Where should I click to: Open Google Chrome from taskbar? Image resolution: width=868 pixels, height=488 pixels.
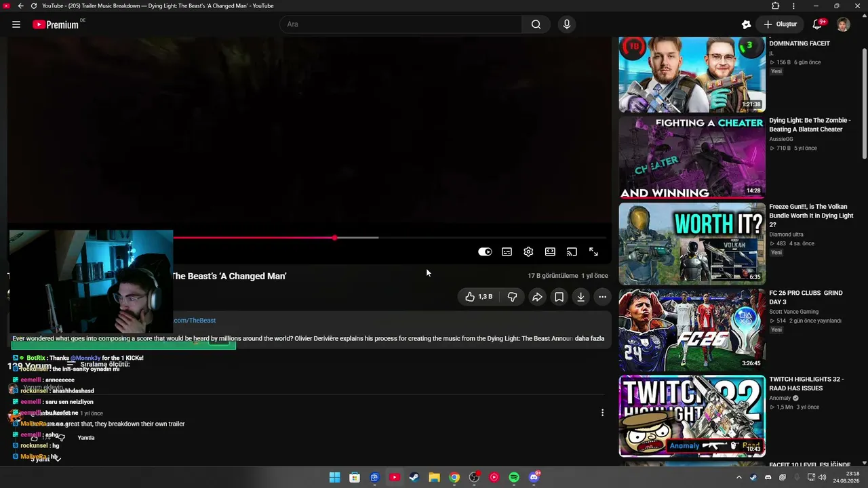point(454,478)
